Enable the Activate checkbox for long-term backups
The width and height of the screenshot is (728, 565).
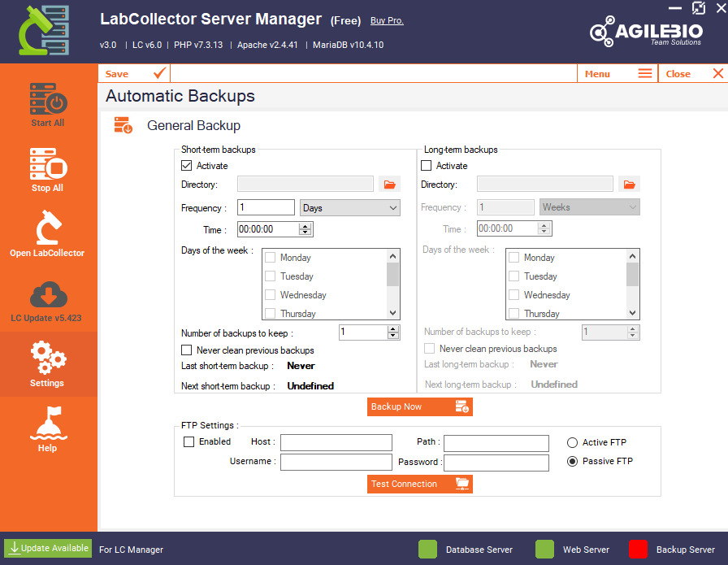[426, 165]
